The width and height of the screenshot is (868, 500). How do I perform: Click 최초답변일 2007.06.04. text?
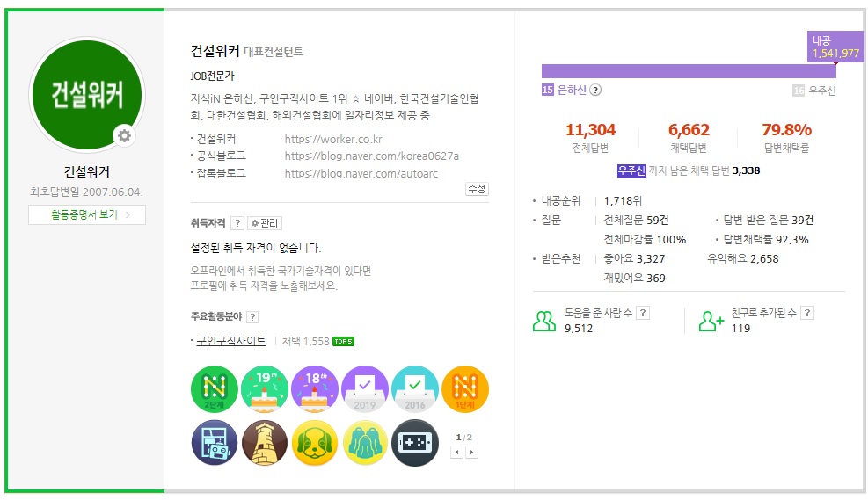tap(86, 192)
